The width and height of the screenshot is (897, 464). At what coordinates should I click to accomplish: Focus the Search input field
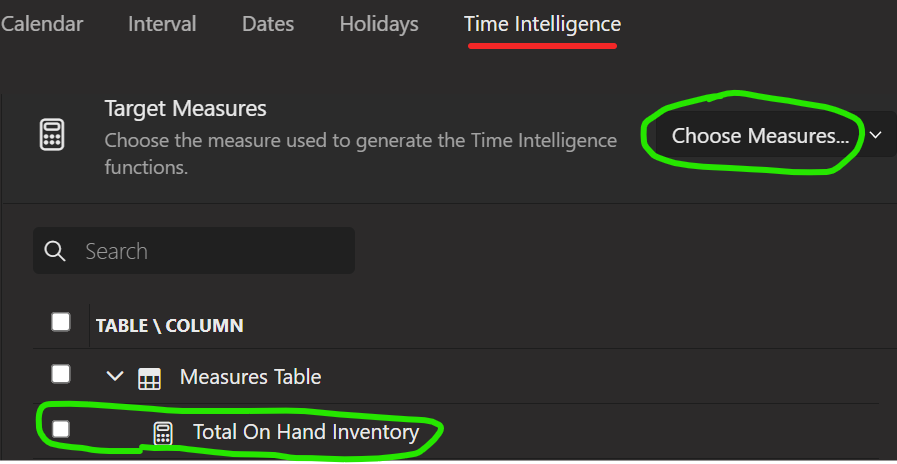(194, 251)
